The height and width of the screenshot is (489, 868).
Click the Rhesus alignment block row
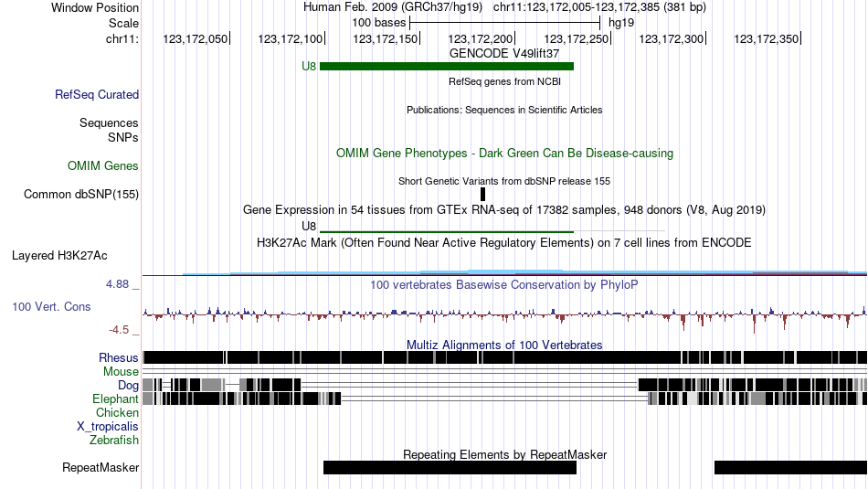click(505, 357)
